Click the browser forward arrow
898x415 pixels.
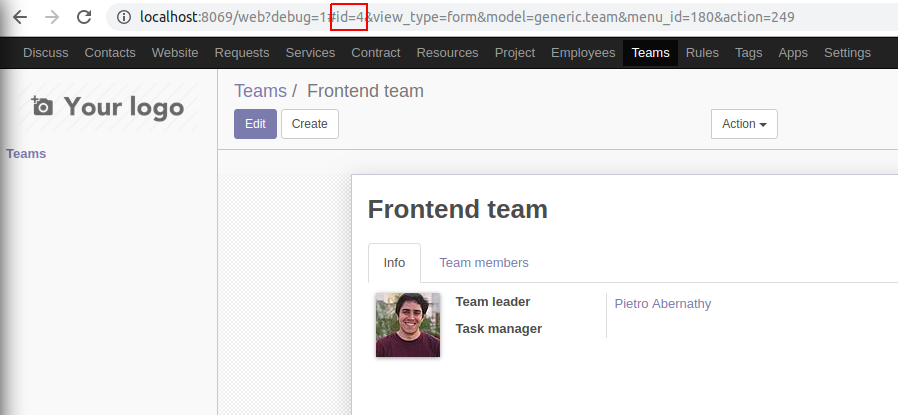click(52, 17)
